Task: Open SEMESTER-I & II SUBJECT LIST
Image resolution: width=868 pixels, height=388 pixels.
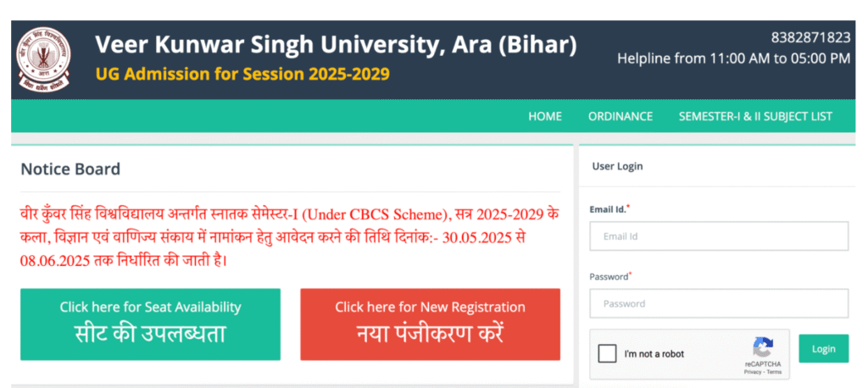Action: pos(755,116)
